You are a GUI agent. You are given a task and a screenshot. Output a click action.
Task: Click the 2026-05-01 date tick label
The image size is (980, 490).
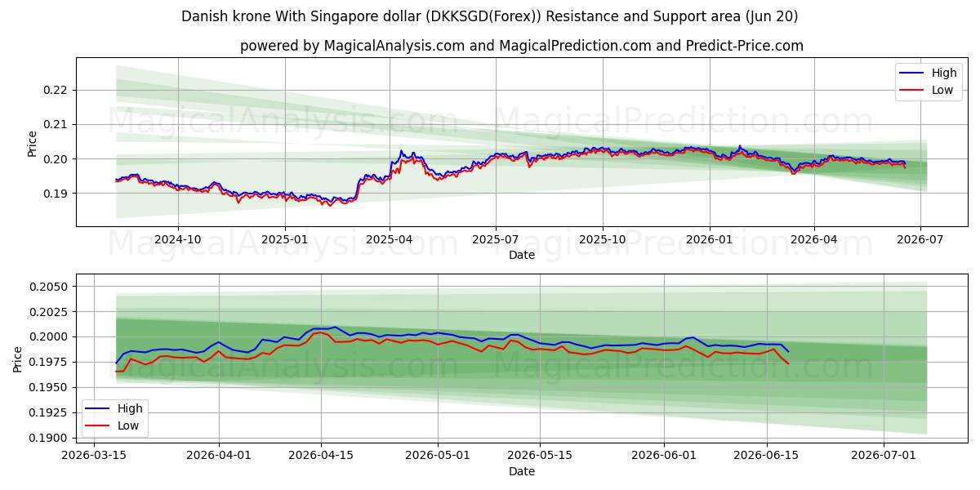(x=438, y=456)
